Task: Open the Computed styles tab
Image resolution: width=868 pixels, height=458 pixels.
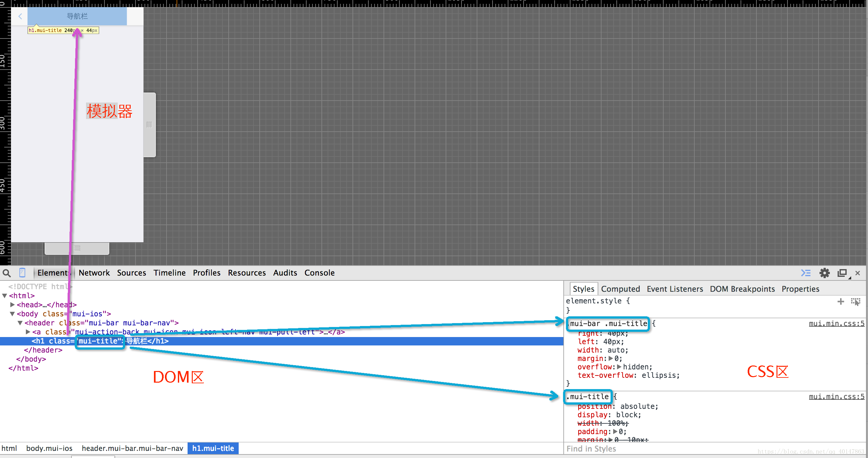Action: (x=620, y=289)
